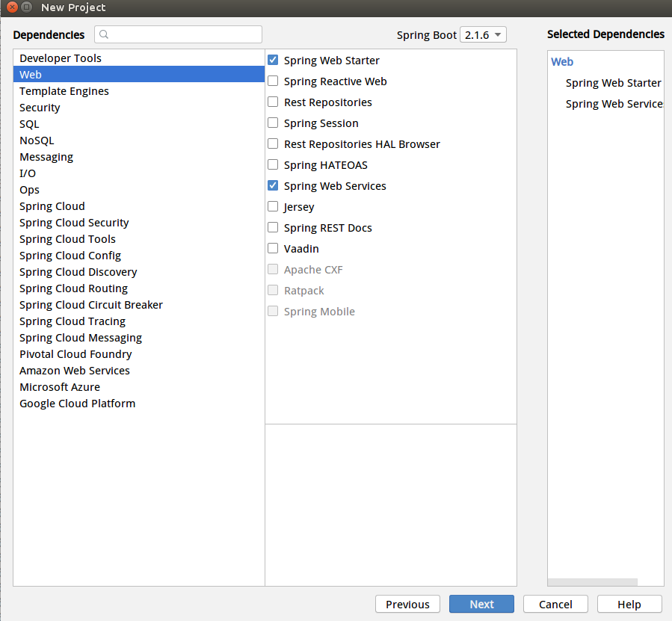The height and width of the screenshot is (621, 672).
Task: Select Spring Web Services in Selected Dependencies
Action: (614, 104)
